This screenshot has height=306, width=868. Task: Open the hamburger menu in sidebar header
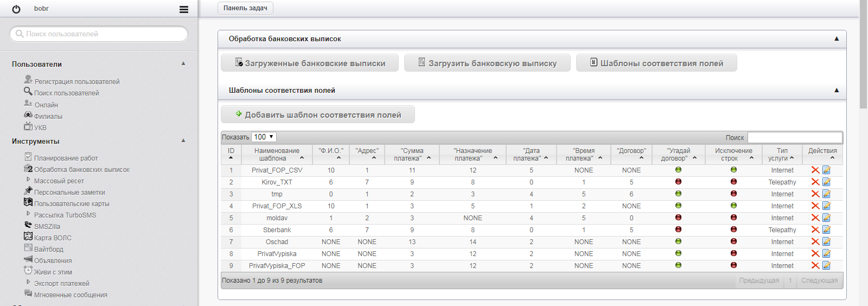coord(184,9)
